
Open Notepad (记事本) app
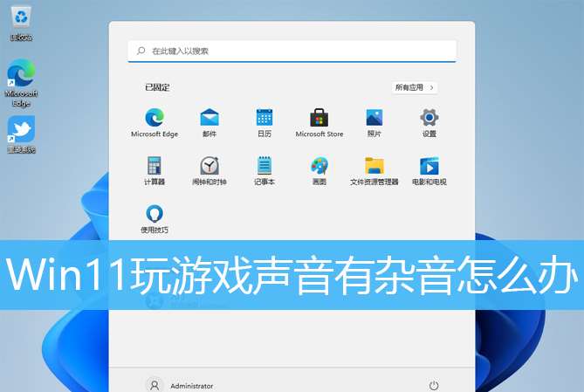click(265, 170)
